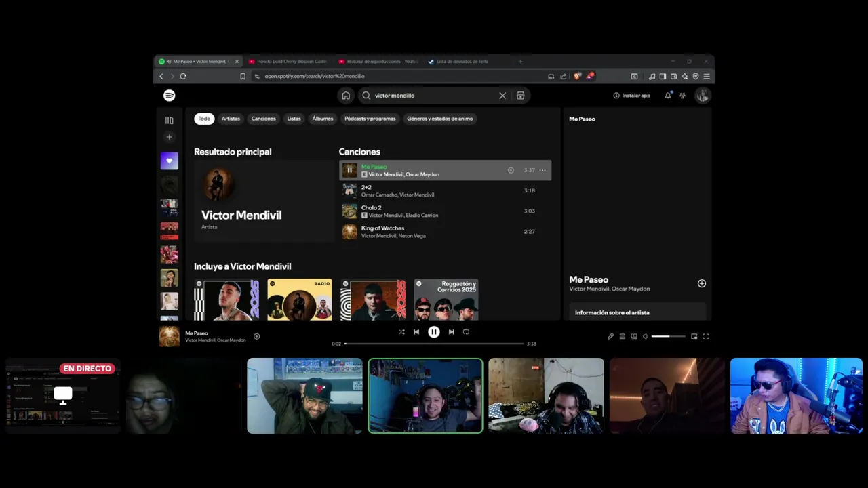Click the Instalar app button

(x=632, y=96)
